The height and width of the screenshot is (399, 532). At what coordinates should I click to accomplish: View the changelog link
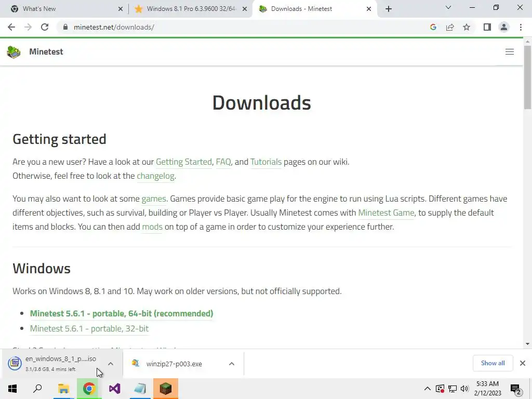tap(155, 176)
